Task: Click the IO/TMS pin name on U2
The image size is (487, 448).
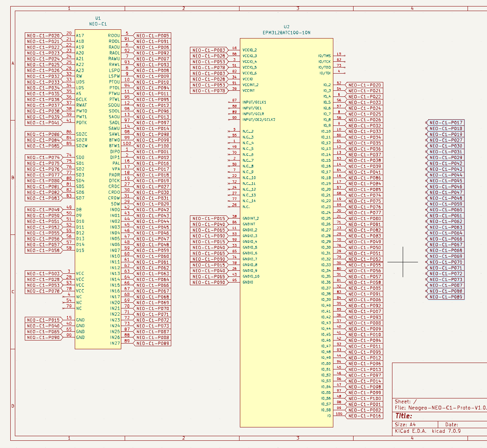Action: coord(325,56)
